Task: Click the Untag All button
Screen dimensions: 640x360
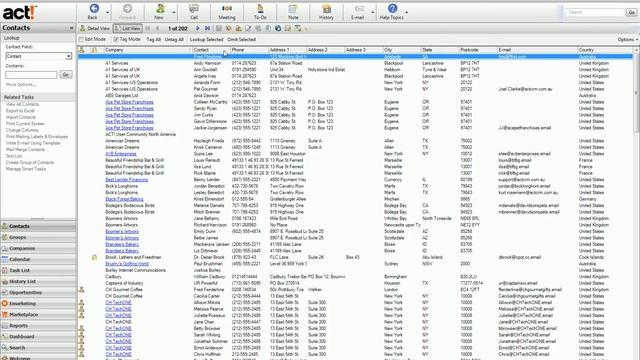Action: 174,40
